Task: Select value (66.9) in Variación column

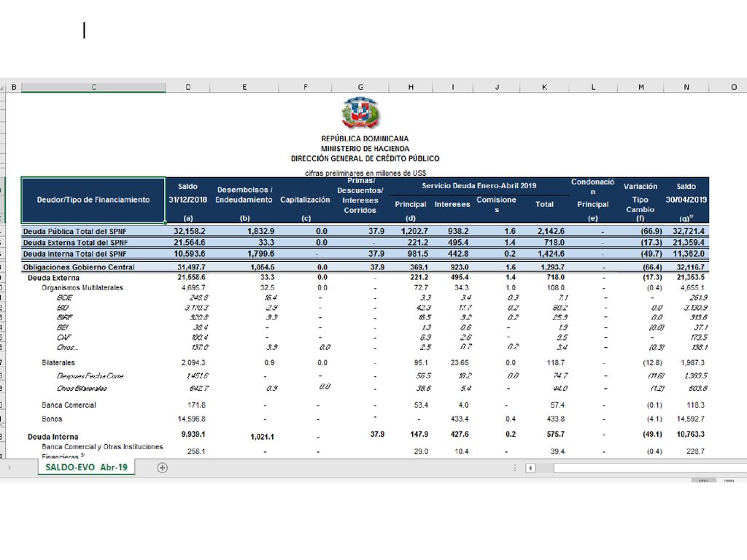Action: point(651,231)
